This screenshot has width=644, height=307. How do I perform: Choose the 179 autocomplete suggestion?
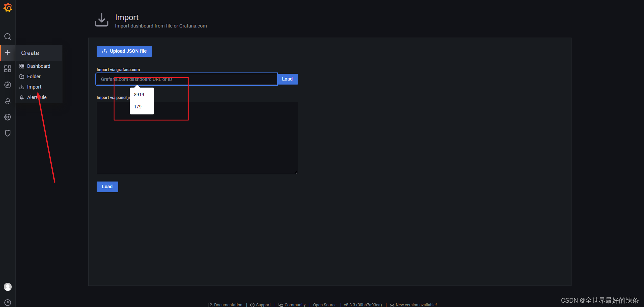[x=142, y=107]
